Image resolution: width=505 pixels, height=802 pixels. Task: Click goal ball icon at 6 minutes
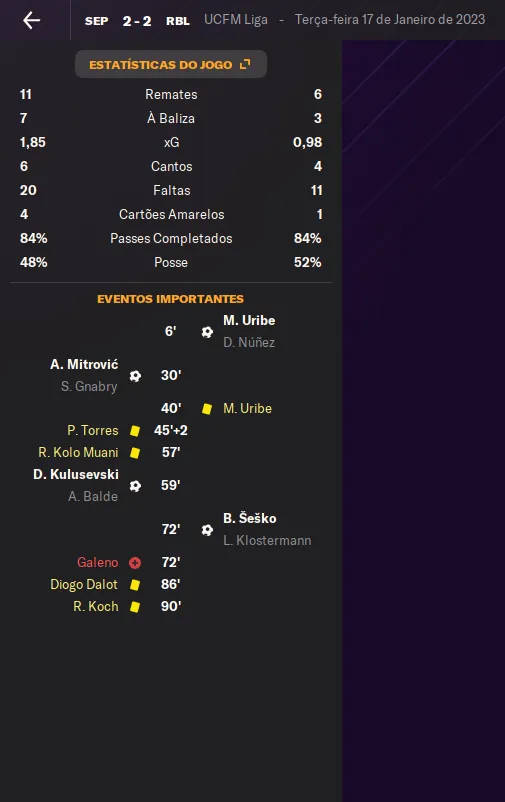coord(207,332)
